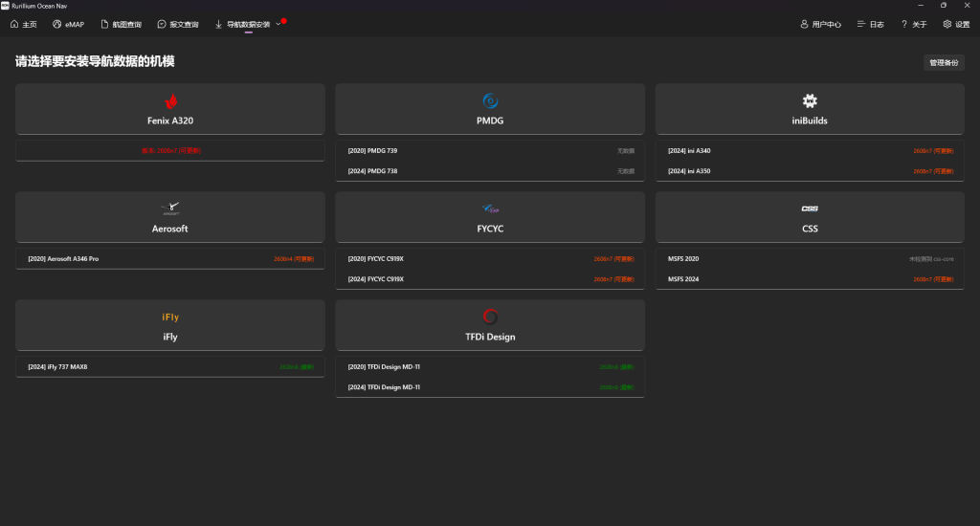
Task: Expand the chevron beside 导航数据安装
Action: (278, 24)
